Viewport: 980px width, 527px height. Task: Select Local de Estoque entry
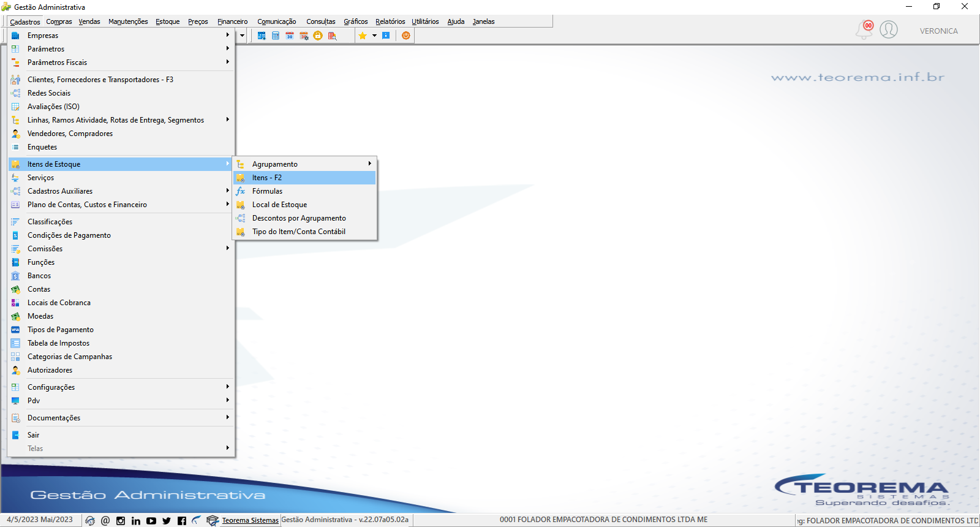(304, 205)
